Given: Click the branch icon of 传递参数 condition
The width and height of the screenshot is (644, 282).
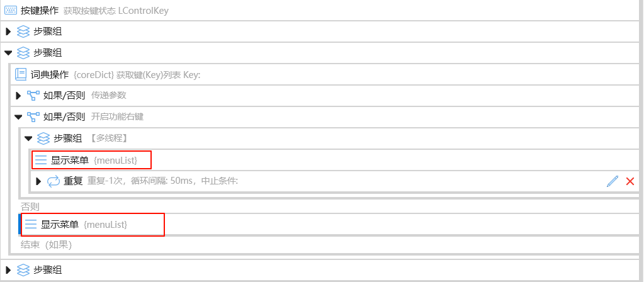Looking at the screenshot, I should pos(33,96).
